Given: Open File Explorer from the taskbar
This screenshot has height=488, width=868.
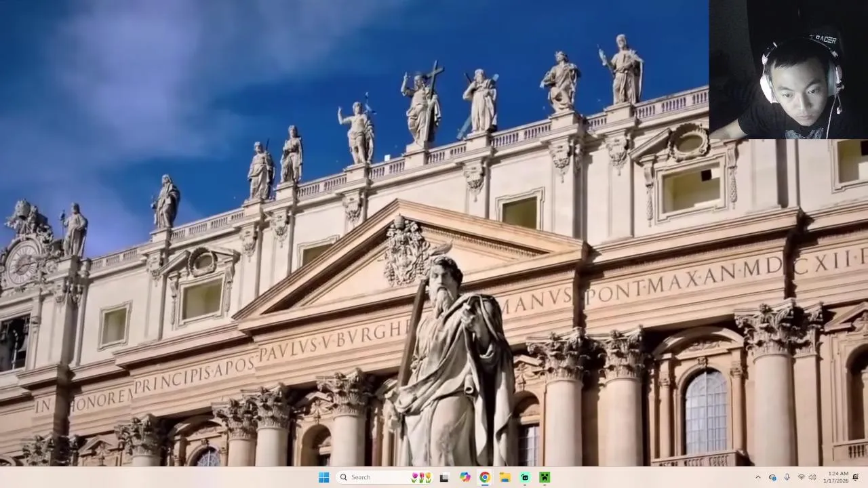Looking at the screenshot, I should (505, 477).
